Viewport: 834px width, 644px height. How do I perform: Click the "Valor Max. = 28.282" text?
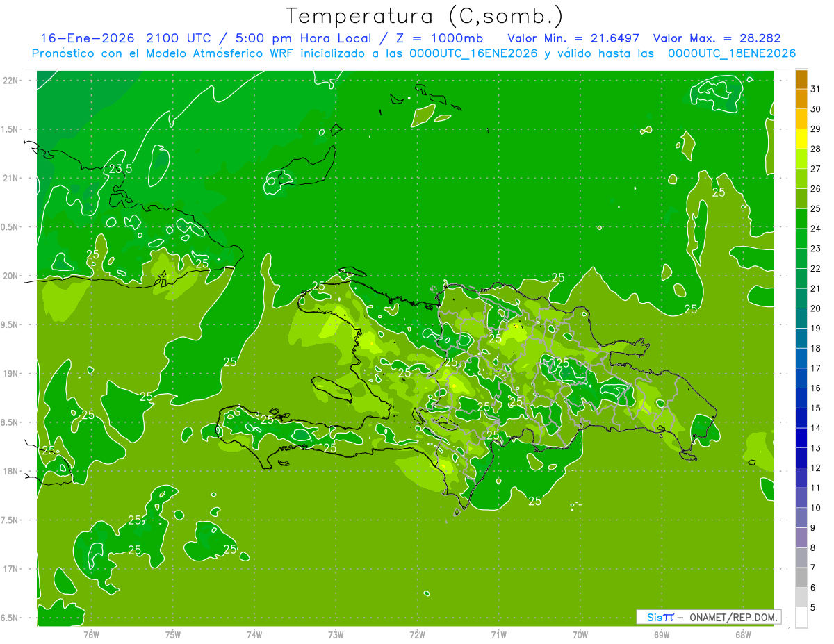pos(717,38)
